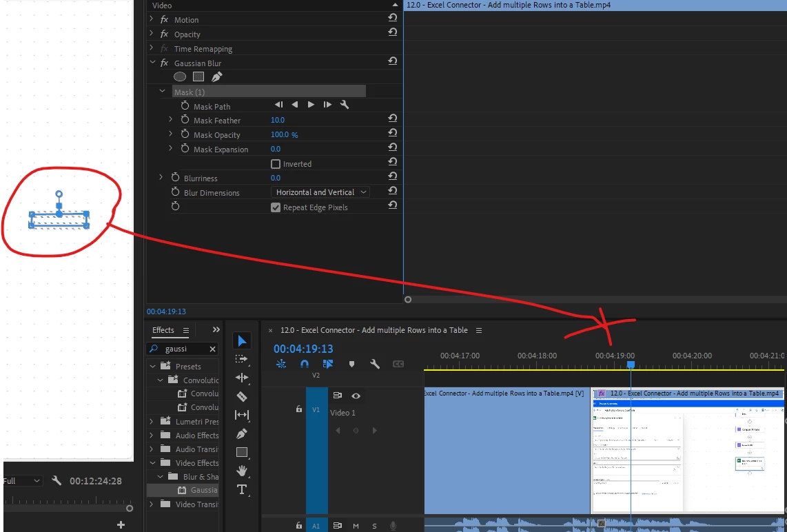The image size is (787, 532).
Task: Open Program Monitor button editor plus
Action: 121,525
